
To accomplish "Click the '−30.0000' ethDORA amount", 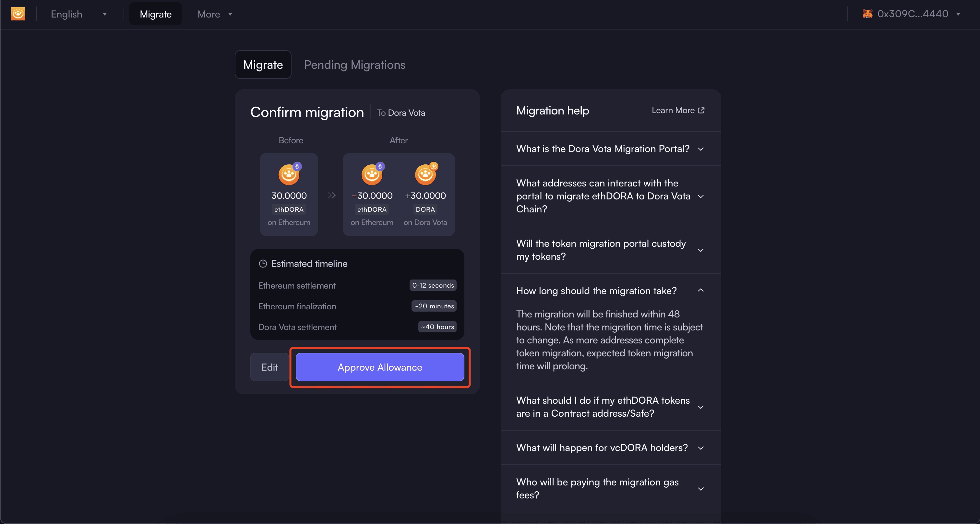I will point(372,196).
